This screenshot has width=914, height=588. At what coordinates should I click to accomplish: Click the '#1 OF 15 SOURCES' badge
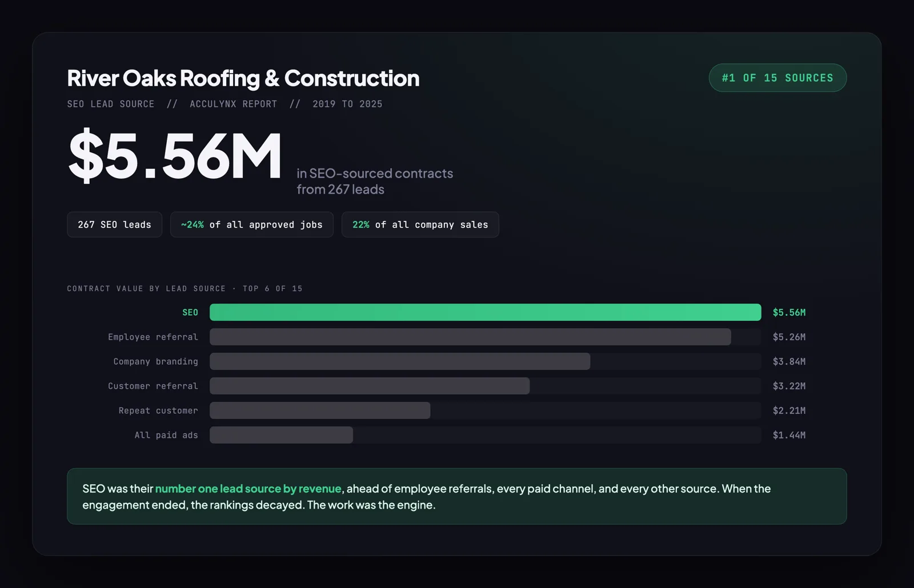point(777,78)
